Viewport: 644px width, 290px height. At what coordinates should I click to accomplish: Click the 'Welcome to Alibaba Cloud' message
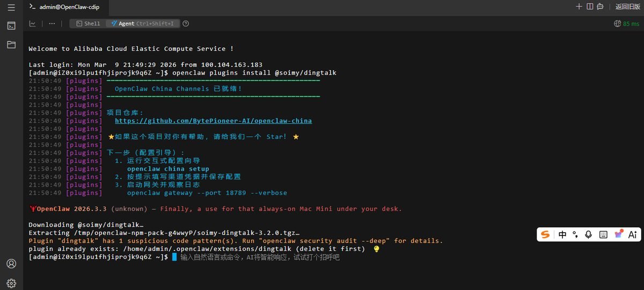pos(131,49)
